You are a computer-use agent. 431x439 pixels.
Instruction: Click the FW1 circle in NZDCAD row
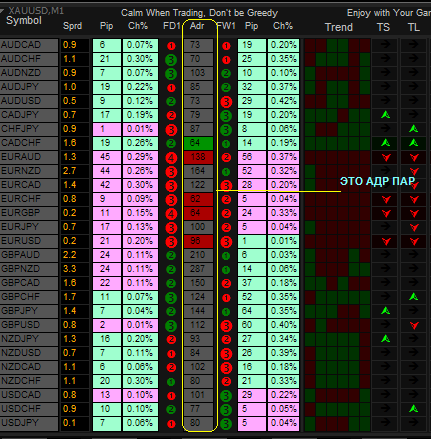pos(226,368)
